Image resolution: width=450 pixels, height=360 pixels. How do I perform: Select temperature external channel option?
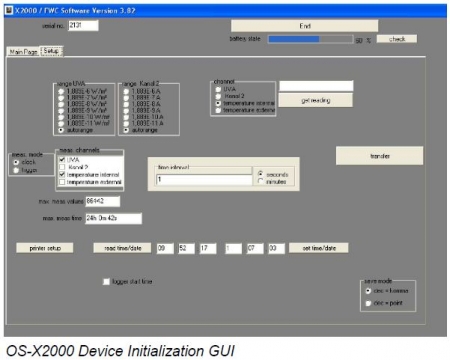(218, 110)
